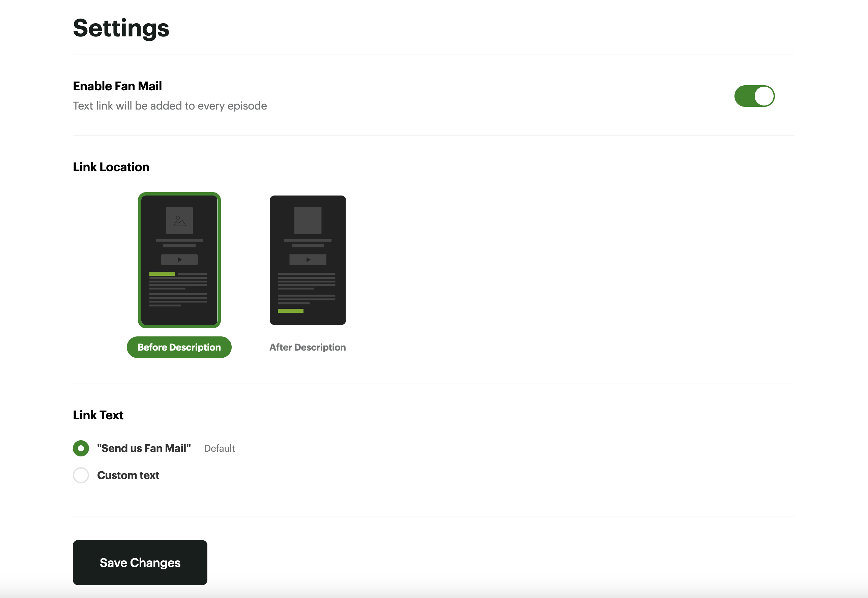868x598 pixels.
Task: Click the green link bar in first preview
Action: 162,273
